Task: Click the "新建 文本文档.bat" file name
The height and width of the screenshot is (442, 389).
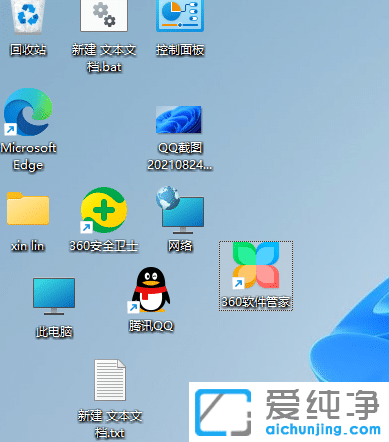Action: click(x=104, y=59)
